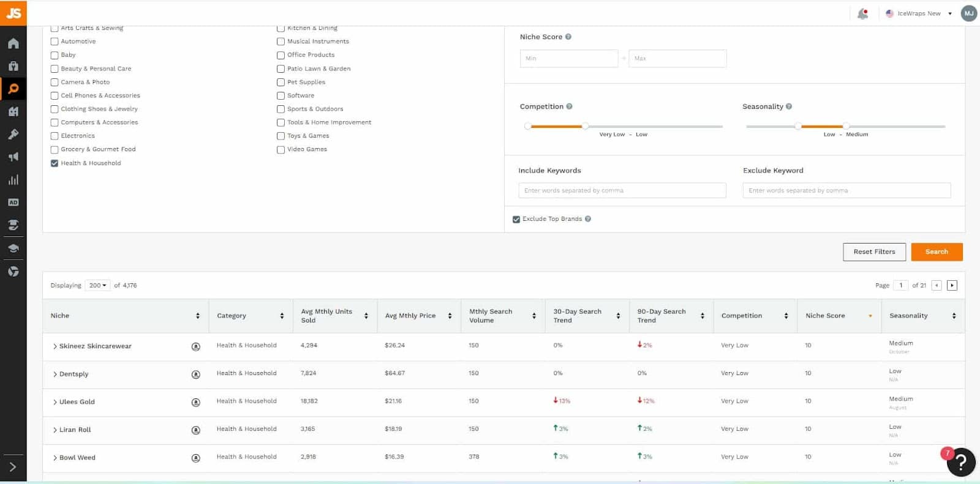Open the home icon in sidebar
Viewport: 980px width, 484px height.
pos(13,43)
